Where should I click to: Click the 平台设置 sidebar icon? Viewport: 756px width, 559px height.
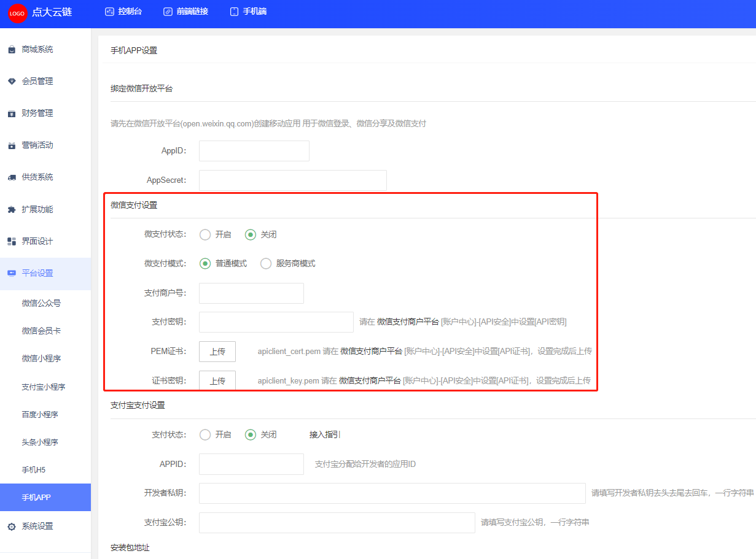[x=12, y=274]
